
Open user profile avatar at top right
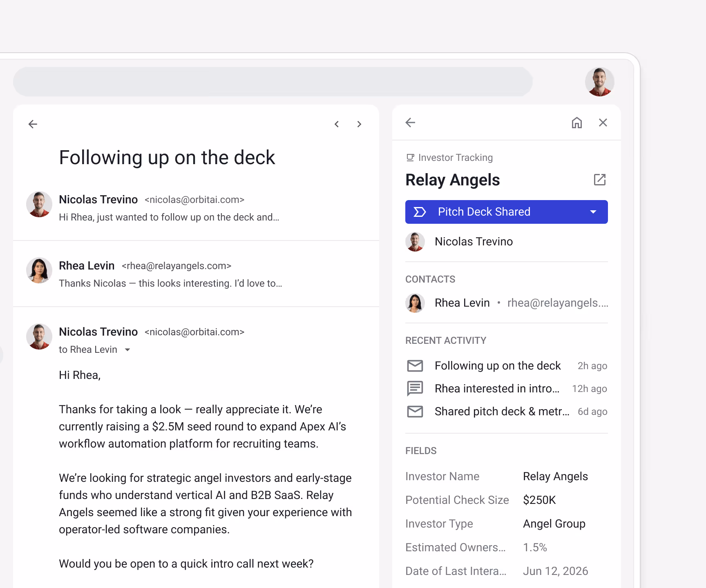600,82
